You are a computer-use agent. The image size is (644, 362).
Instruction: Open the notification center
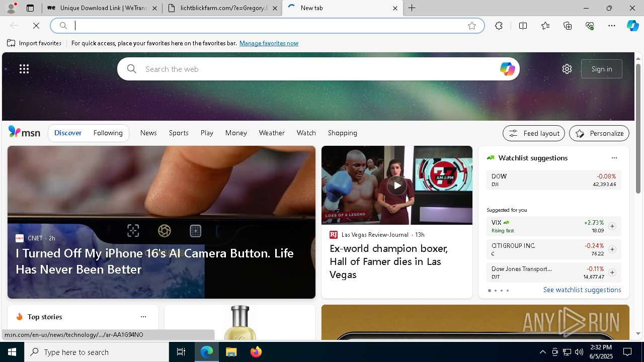point(627,352)
